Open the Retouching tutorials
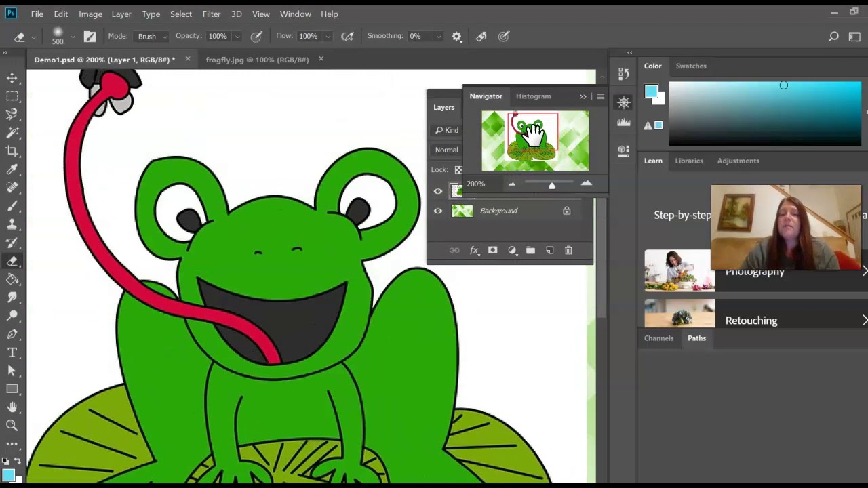Viewport: 868px width, 488px height. [x=751, y=321]
